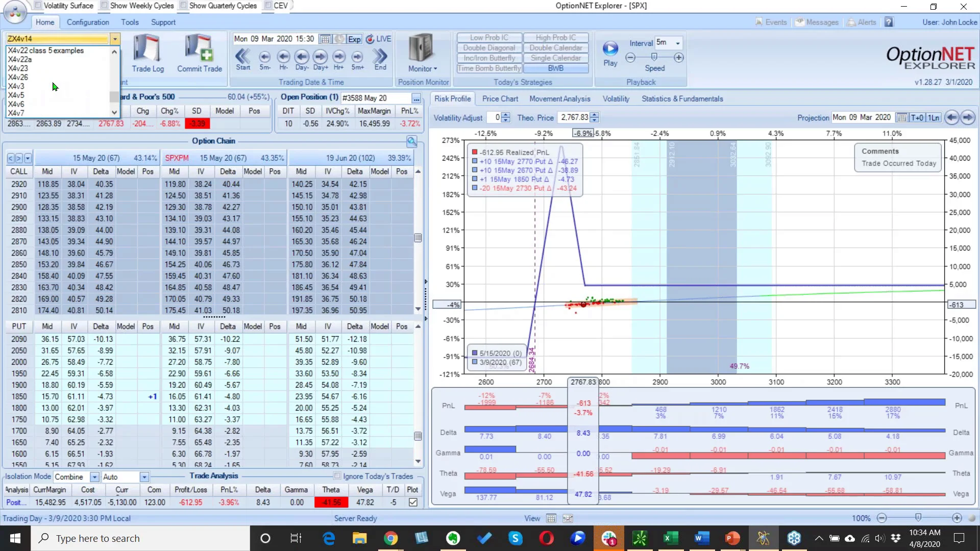Step back 5 minutes
The width and height of the screenshot is (980, 551).
pos(264,59)
